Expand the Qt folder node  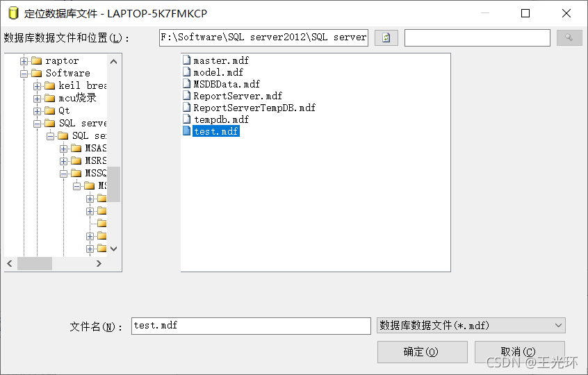[x=37, y=111]
